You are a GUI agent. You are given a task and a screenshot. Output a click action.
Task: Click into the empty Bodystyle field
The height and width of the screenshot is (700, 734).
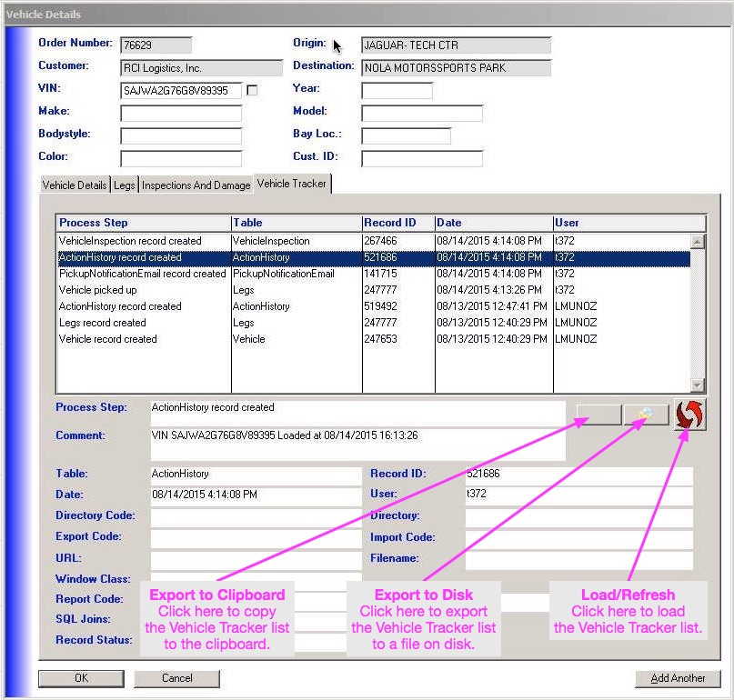tap(181, 135)
